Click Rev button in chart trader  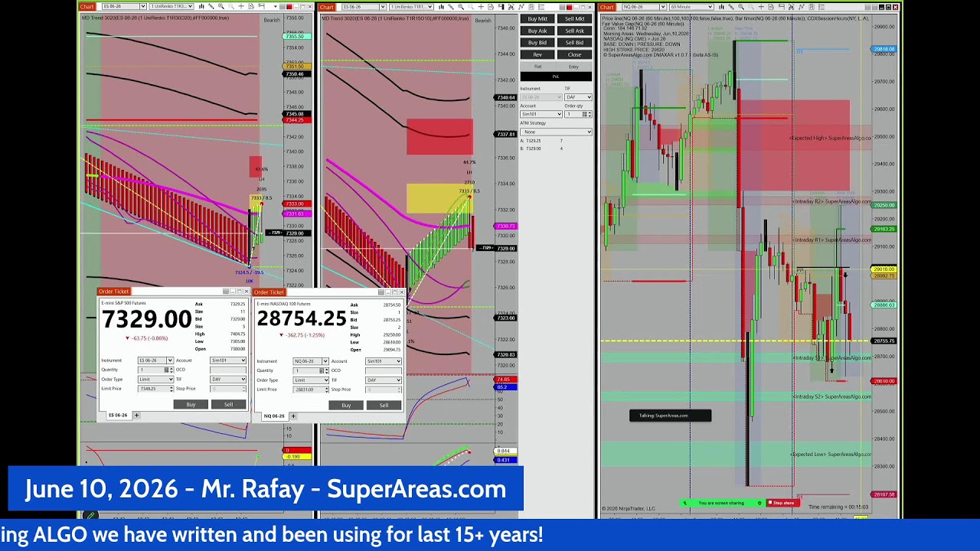[x=537, y=54]
